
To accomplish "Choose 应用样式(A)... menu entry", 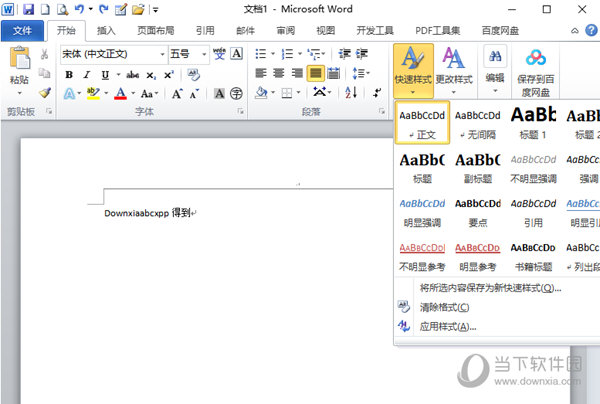I will pyautogui.click(x=448, y=327).
